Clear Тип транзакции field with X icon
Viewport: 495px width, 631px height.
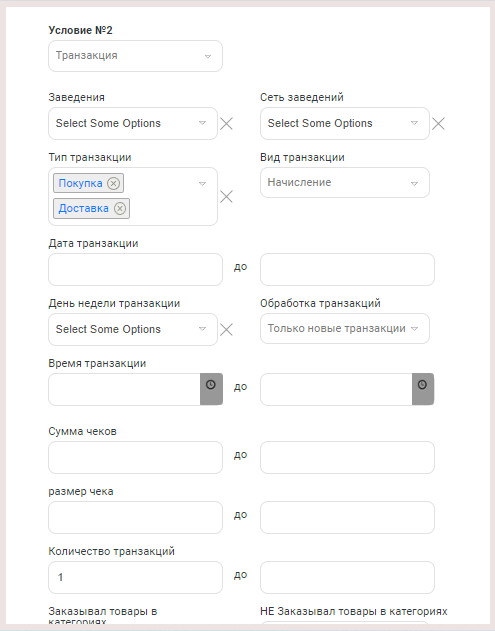tap(227, 197)
